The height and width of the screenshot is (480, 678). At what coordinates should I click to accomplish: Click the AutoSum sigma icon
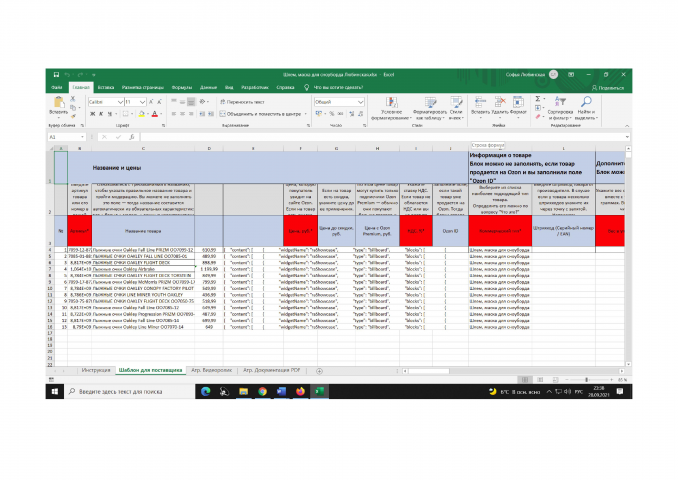(x=538, y=99)
